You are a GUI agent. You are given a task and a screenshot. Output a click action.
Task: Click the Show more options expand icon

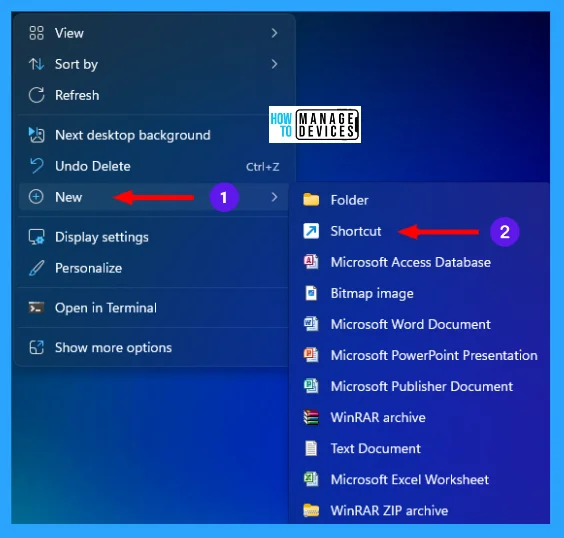click(36, 347)
